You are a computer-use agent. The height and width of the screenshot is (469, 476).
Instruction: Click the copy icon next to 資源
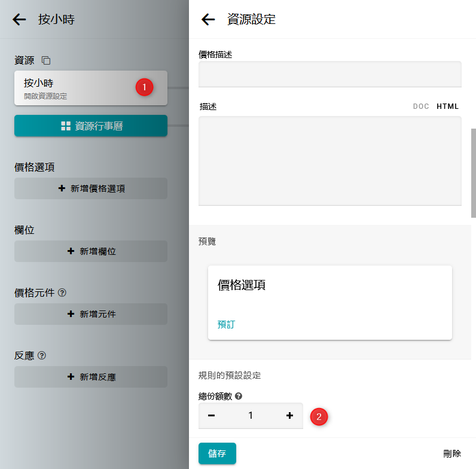(46, 60)
